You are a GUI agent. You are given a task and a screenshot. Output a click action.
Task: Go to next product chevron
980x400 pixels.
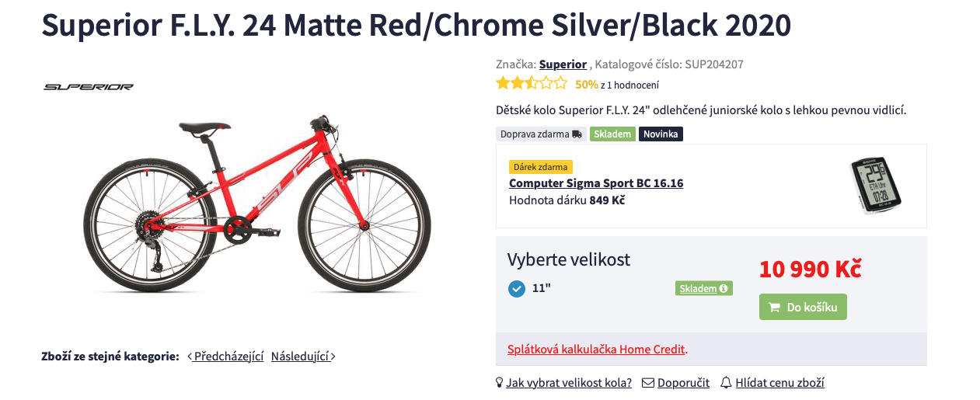[333, 357]
